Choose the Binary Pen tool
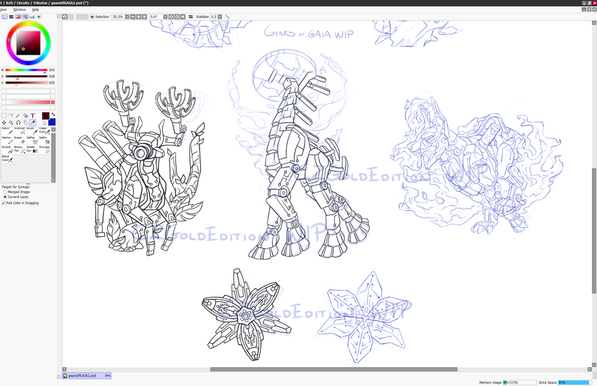The width and height of the screenshot is (597, 386). 19,150
